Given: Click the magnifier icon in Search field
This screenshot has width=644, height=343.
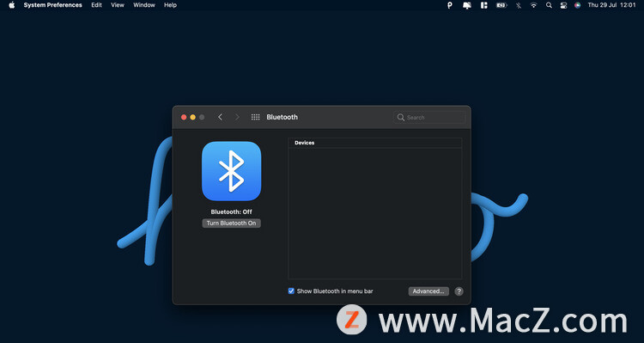Looking at the screenshot, I should (400, 117).
